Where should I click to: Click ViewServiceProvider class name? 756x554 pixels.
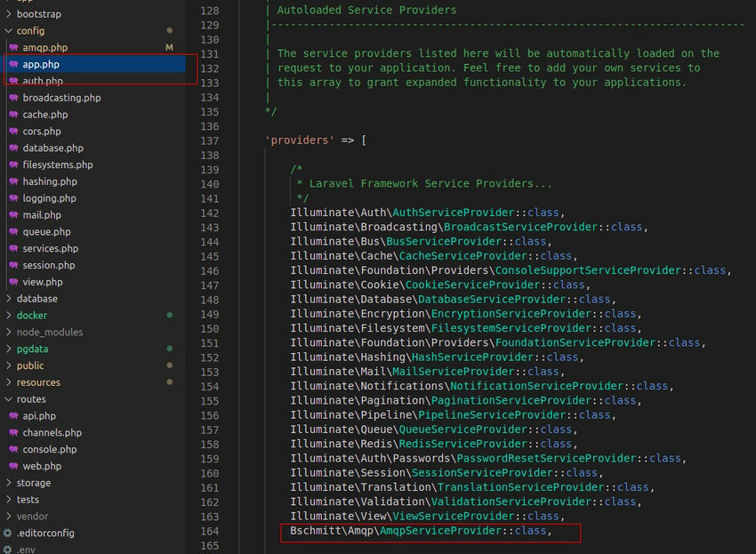(454, 517)
